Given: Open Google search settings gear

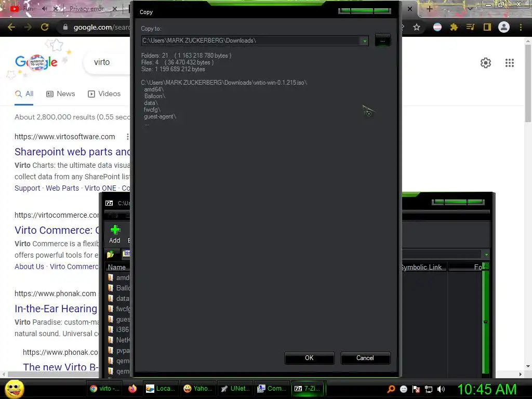Looking at the screenshot, I should pos(486,63).
